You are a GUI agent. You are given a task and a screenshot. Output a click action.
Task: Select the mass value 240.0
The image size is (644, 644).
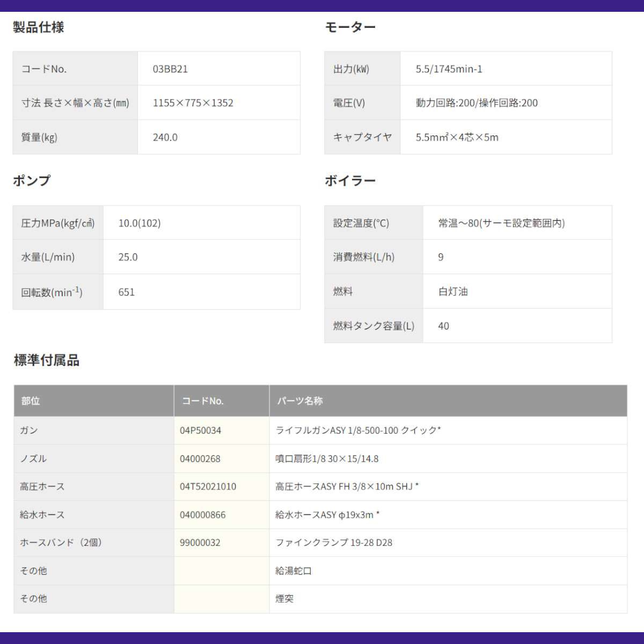point(165,137)
